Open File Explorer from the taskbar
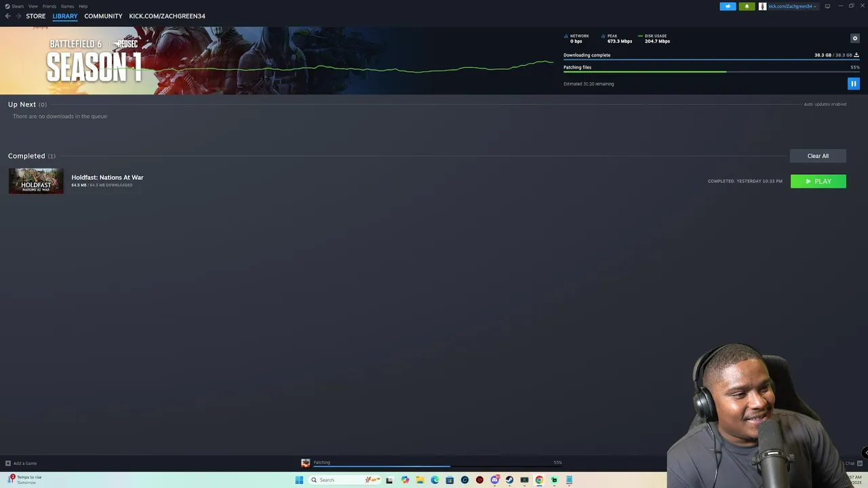This screenshot has height=488, width=868. coord(420,480)
